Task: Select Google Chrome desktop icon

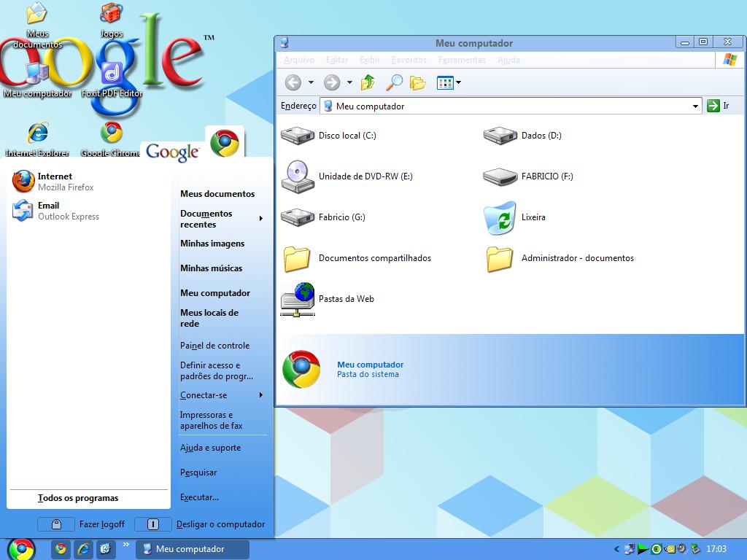Action: tap(111, 139)
